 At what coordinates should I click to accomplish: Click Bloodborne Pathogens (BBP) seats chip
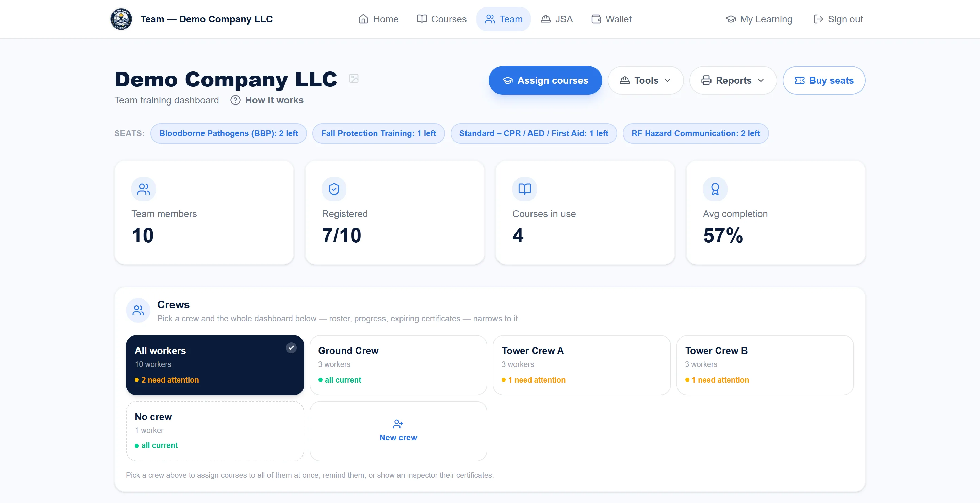[229, 133]
